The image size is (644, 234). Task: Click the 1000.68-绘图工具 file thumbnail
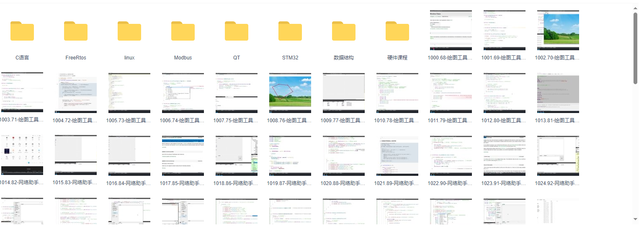pos(451,30)
